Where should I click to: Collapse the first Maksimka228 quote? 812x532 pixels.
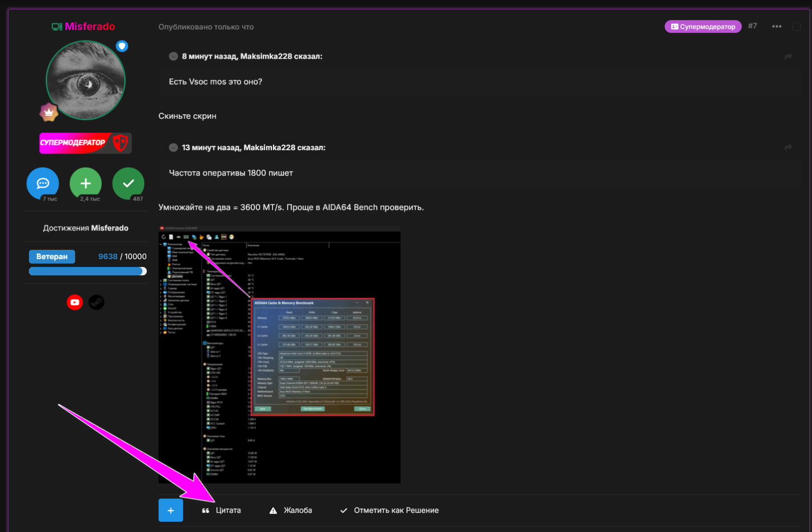pos(173,56)
